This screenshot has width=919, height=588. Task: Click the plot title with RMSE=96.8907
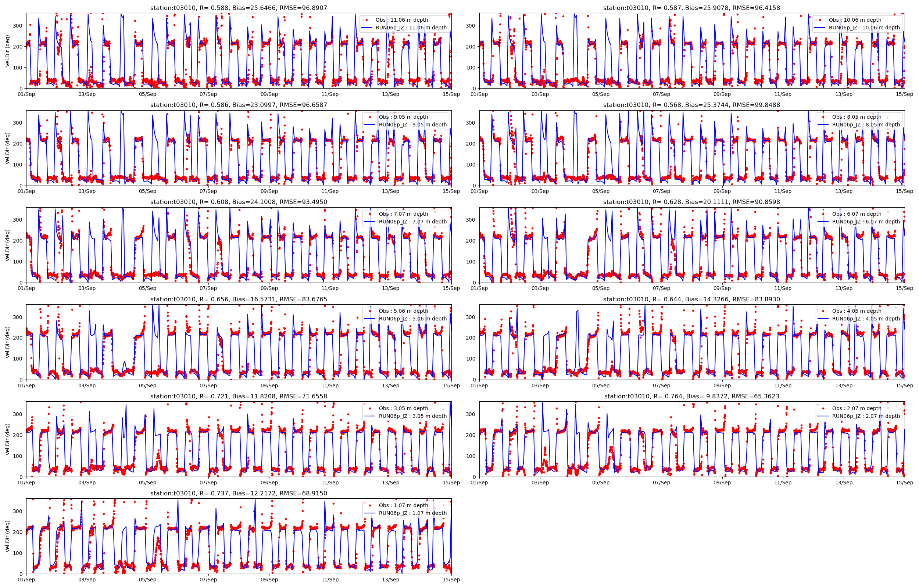point(239,8)
